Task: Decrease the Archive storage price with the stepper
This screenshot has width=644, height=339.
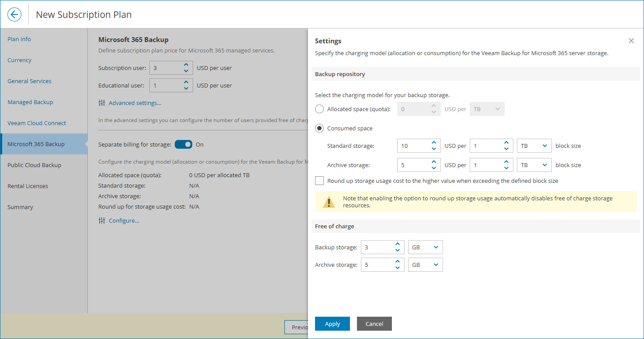Action: 433,168
